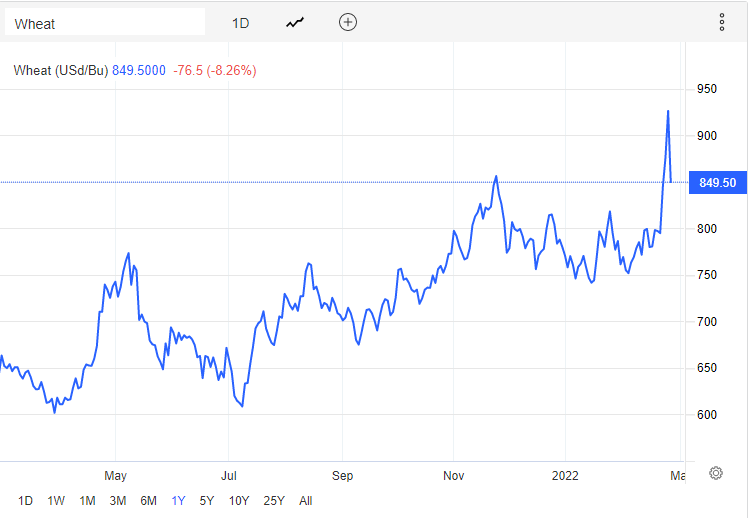The height and width of the screenshot is (518, 748).
Task: Select the 25Y time range
Action: [273, 501]
